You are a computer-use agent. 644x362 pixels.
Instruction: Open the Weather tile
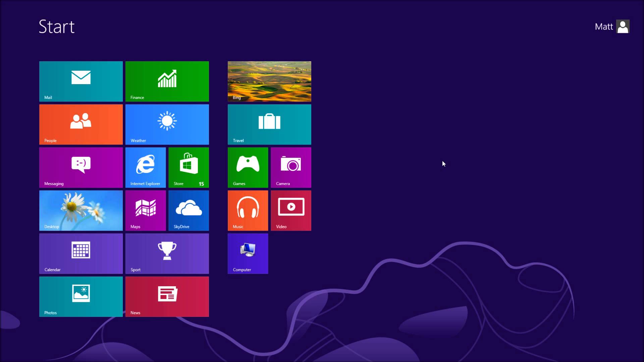click(x=167, y=124)
